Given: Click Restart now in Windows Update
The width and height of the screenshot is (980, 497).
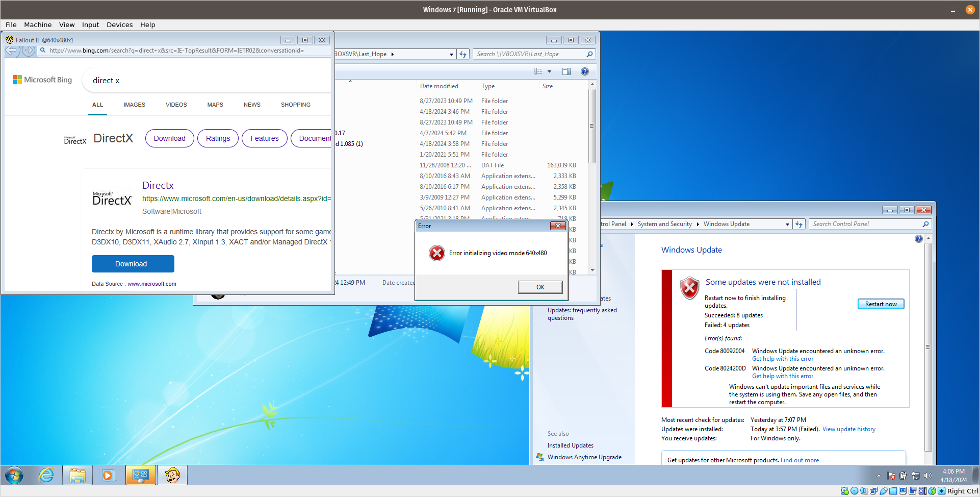Looking at the screenshot, I should [881, 304].
